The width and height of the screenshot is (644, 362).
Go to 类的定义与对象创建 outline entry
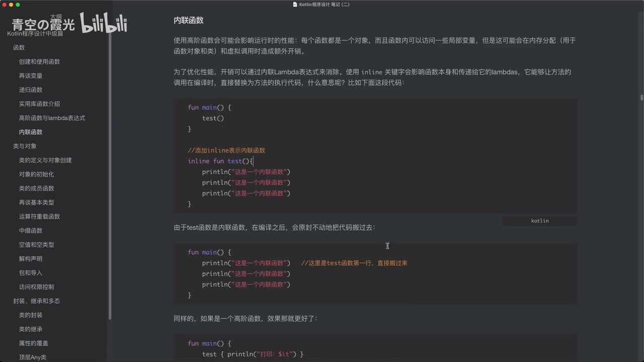(x=45, y=160)
